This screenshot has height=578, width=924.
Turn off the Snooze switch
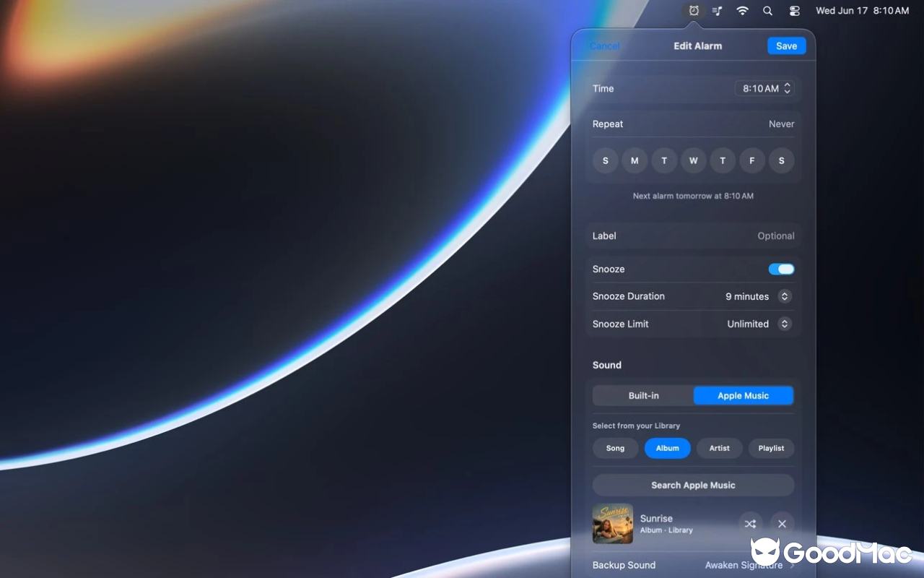[x=781, y=269]
